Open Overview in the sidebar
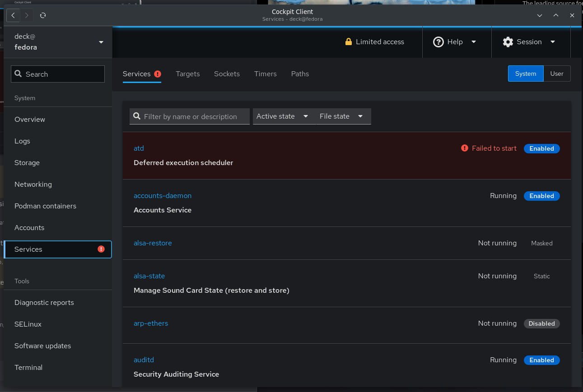This screenshot has width=583, height=392. pos(58,120)
